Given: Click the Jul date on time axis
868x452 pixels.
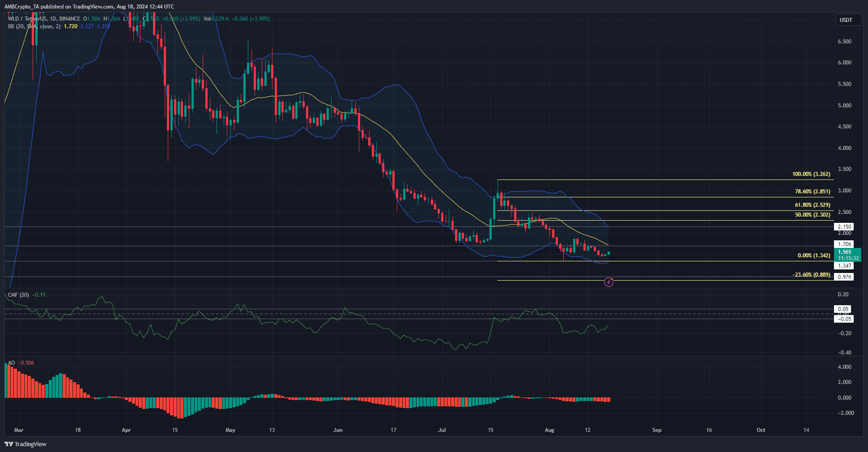Looking at the screenshot, I should 442,430.
